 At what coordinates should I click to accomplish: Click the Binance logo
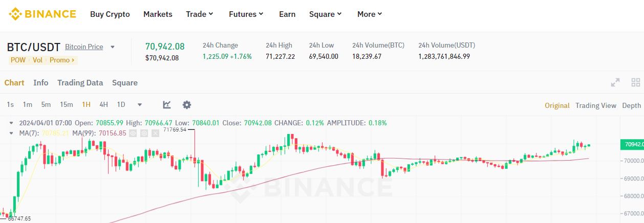[42, 14]
